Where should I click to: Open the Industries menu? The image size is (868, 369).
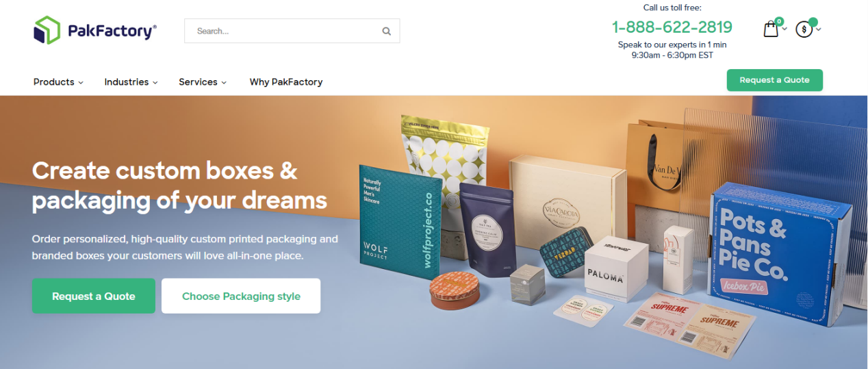click(131, 81)
